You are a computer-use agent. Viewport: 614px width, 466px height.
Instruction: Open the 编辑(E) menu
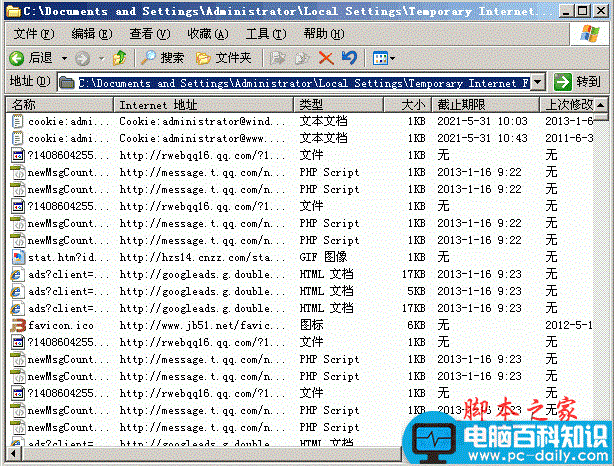[92, 34]
